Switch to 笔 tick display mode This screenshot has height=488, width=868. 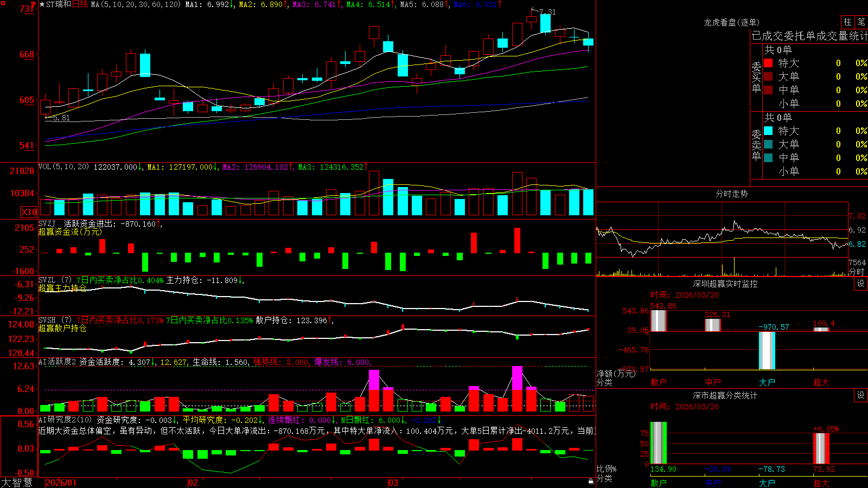861,22
